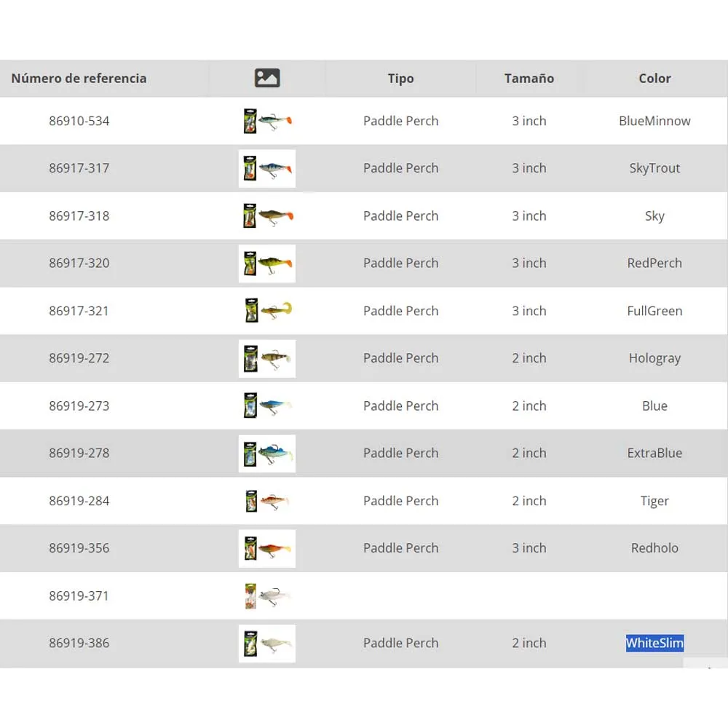Viewport: 728px width, 728px height.
Task: Click the Color column header
Action: click(x=654, y=78)
